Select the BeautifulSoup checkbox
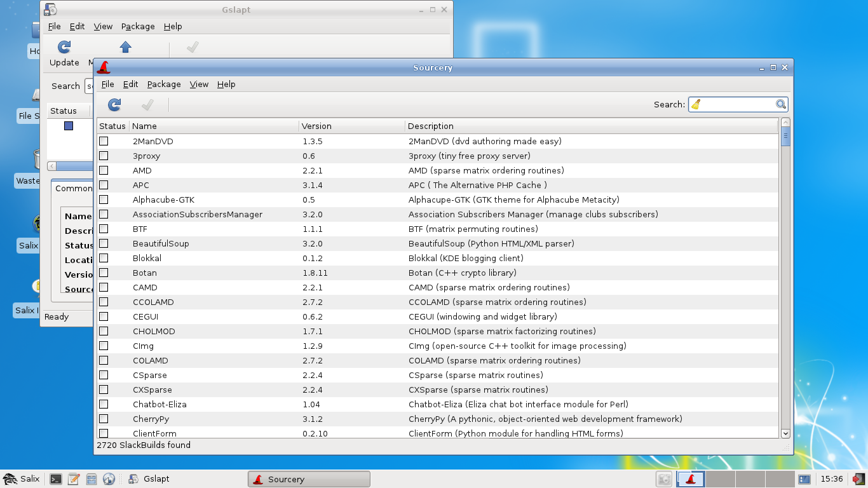The image size is (868, 488). point(104,243)
